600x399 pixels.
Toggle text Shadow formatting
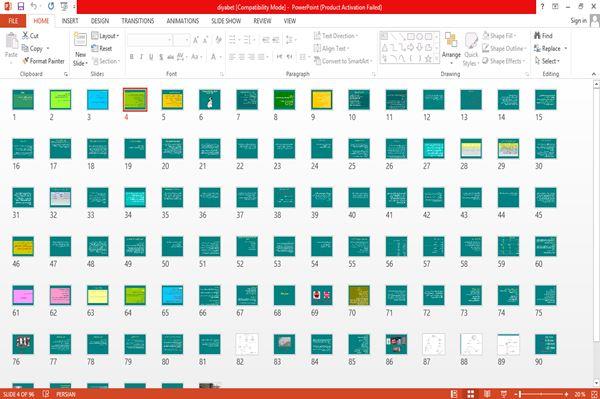(x=161, y=57)
